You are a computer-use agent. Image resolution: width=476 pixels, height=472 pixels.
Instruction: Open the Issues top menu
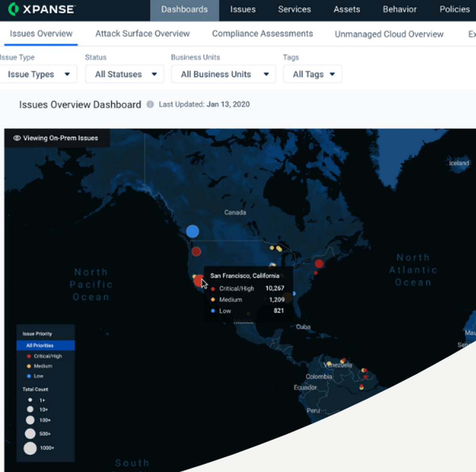coord(243,10)
